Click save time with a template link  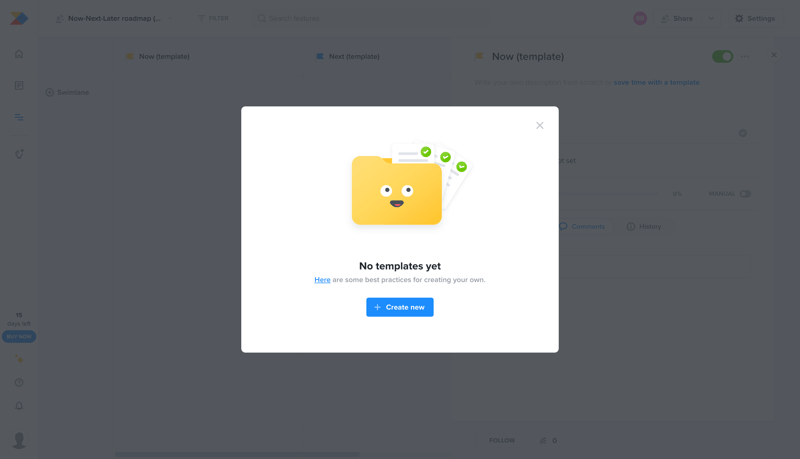pos(656,82)
